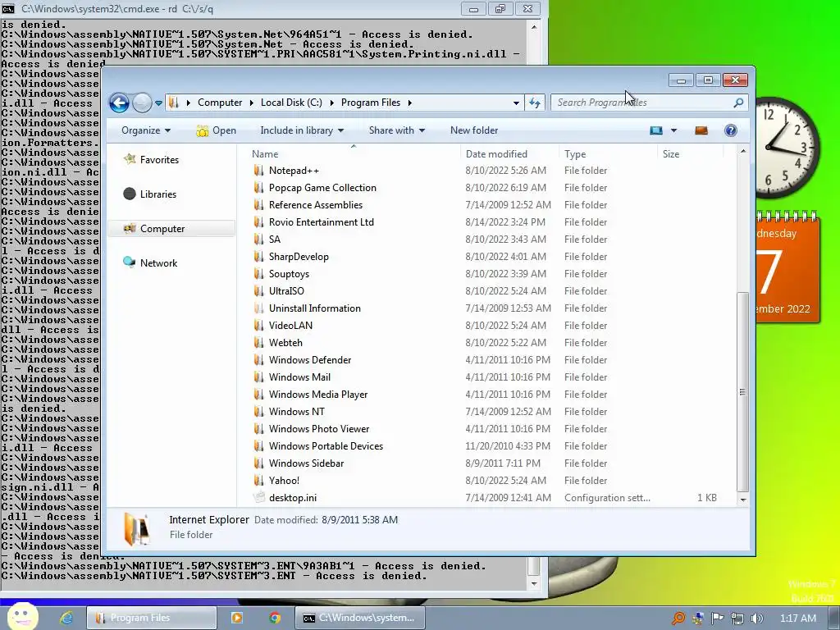Click the file list scroll down arrow
Image resolution: width=840 pixels, height=630 pixels.
pyautogui.click(x=742, y=500)
